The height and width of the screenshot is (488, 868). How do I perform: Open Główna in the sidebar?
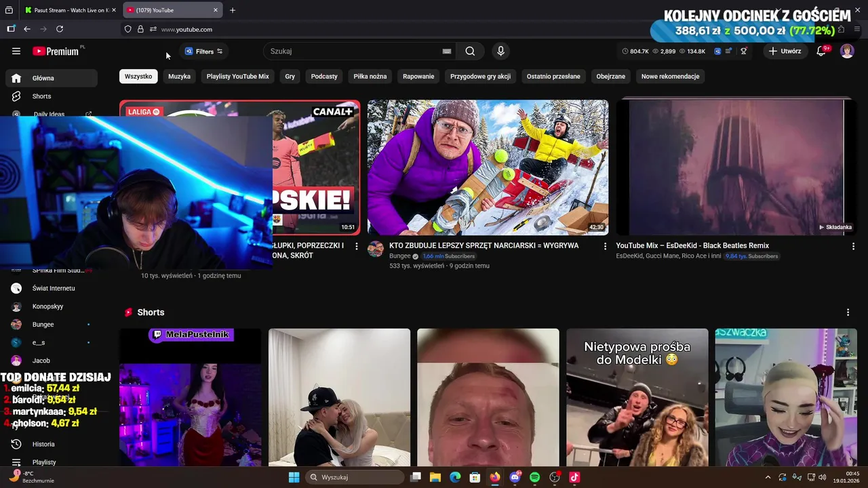pyautogui.click(x=52, y=78)
